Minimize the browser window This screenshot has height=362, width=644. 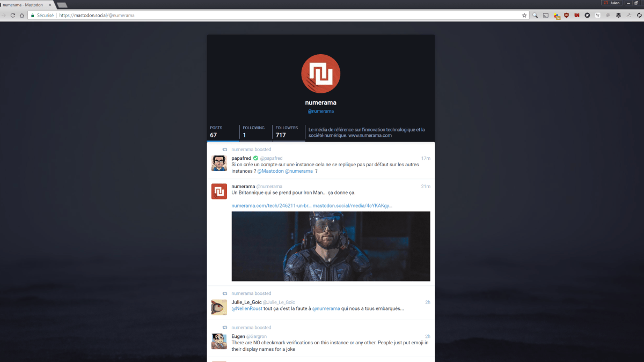pyautogui.click(x=628, y=3)
